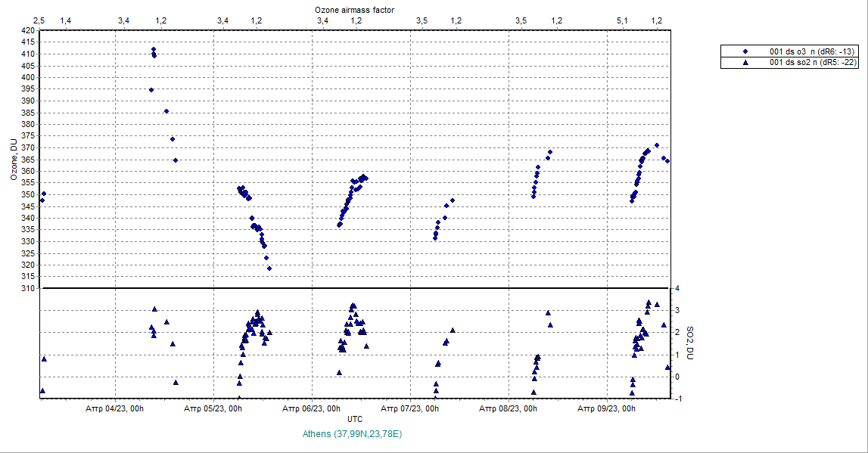Screen dimensions: 868x453
Task: Click the 5,1 airmass value on top axis
Action: point(621,20)
